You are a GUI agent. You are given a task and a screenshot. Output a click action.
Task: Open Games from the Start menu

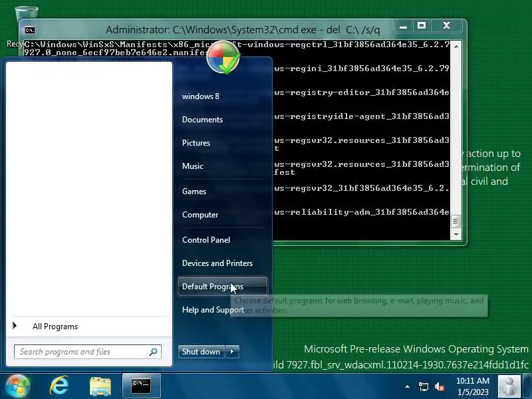tap(194, 192)
